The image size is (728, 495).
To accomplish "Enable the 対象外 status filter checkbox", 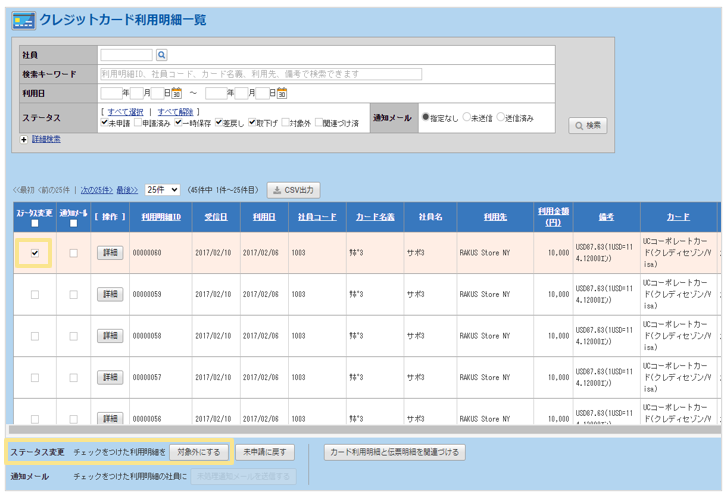I will (x=285, y=124).
